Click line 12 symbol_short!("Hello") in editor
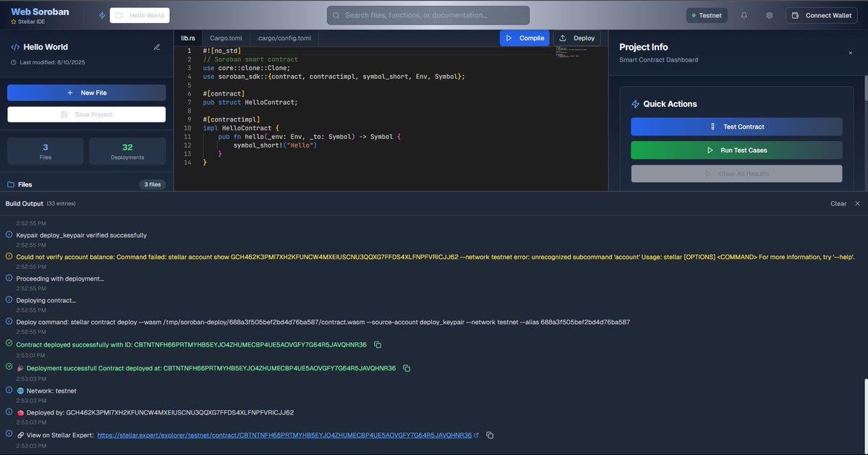The width and height of the screenshot is (868, 455). pos(275,145)
